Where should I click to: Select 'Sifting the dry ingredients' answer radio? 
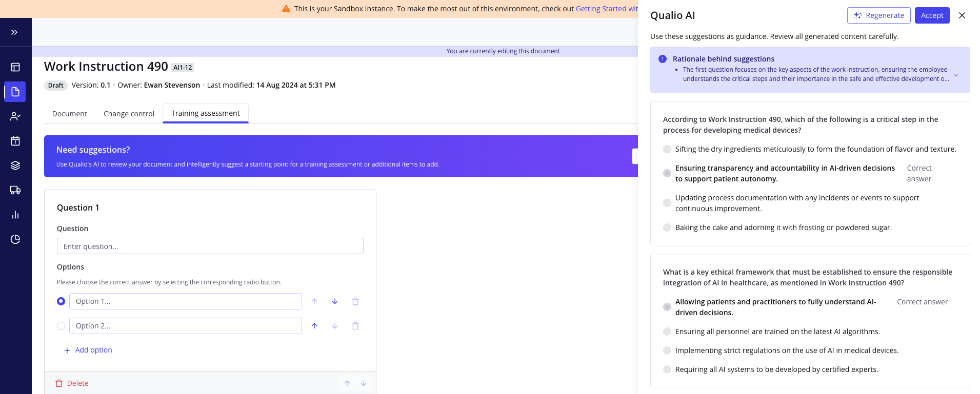667,149
